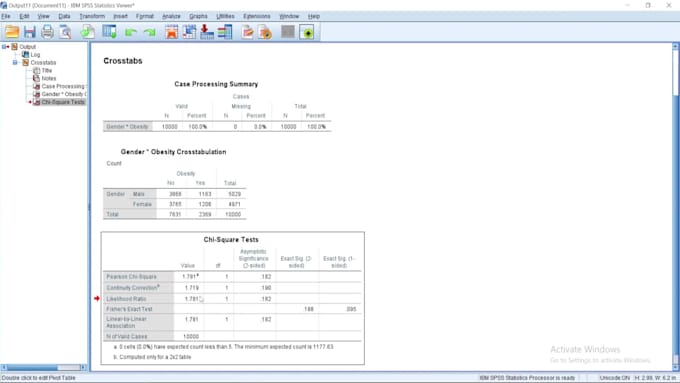Click the Chi-Square Tests table icon in outline

click(x=36, y=102)
